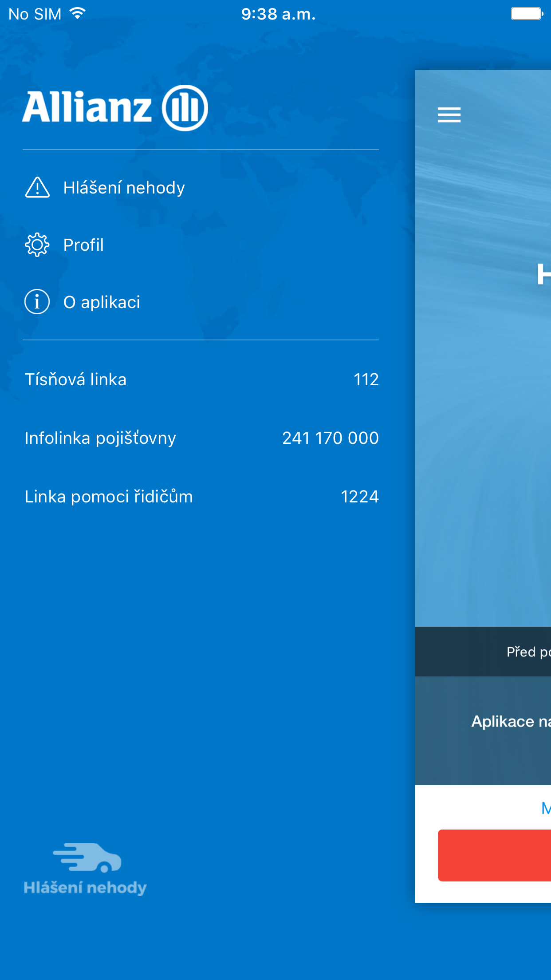Screen dimensions: 551x980
Task: Tap the Wi-Fi status icon
Action: click(x=78, y=14)
